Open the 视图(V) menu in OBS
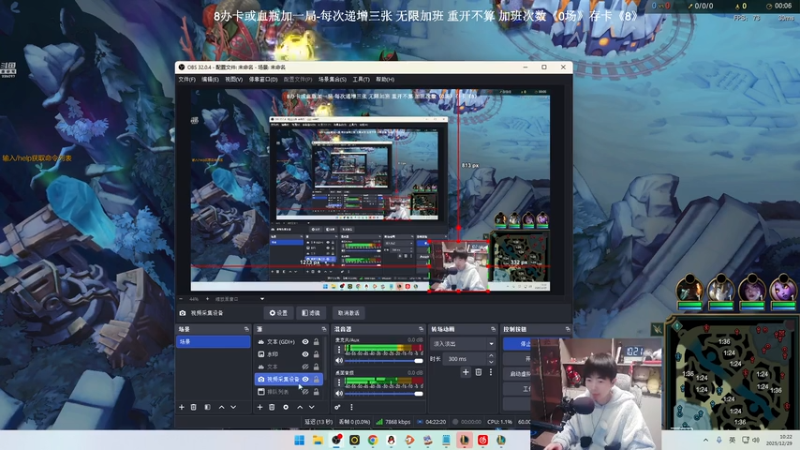 pyautogui.click(x=234, y=80)
